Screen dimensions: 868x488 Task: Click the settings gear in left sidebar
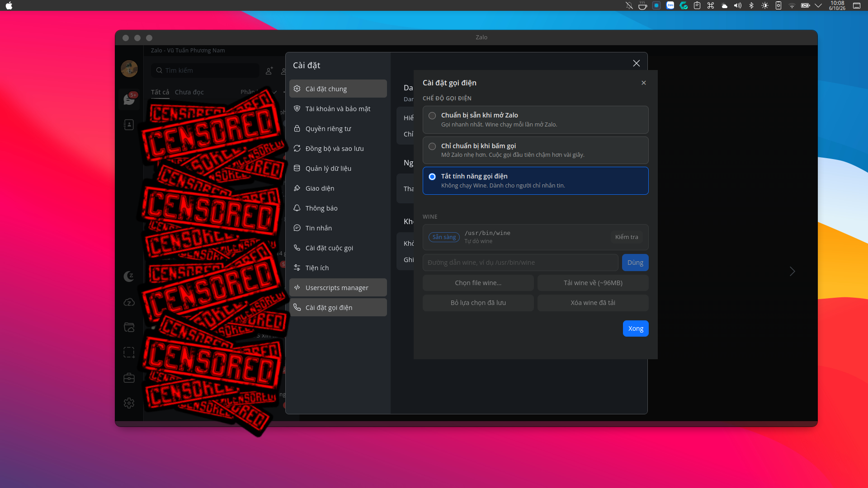coord(129,403)
